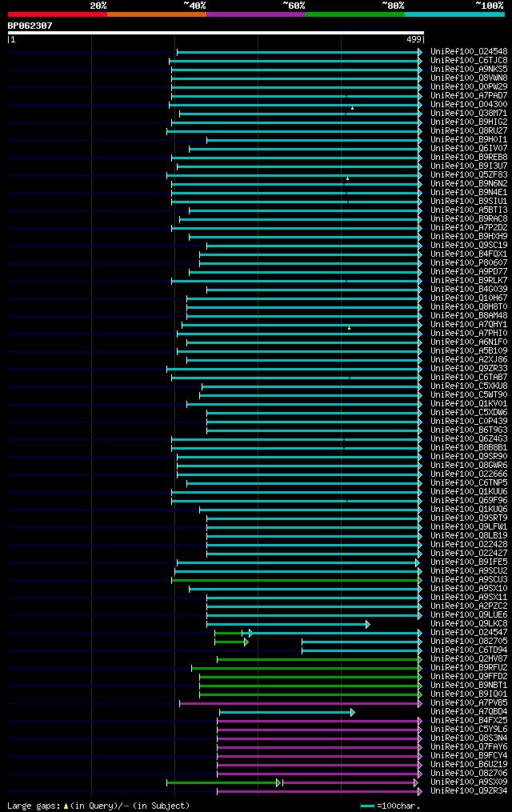The height and width of the screenshot is (812, 512).
Task: Click the purple ~60% identity legend segment
Action: 256,14
